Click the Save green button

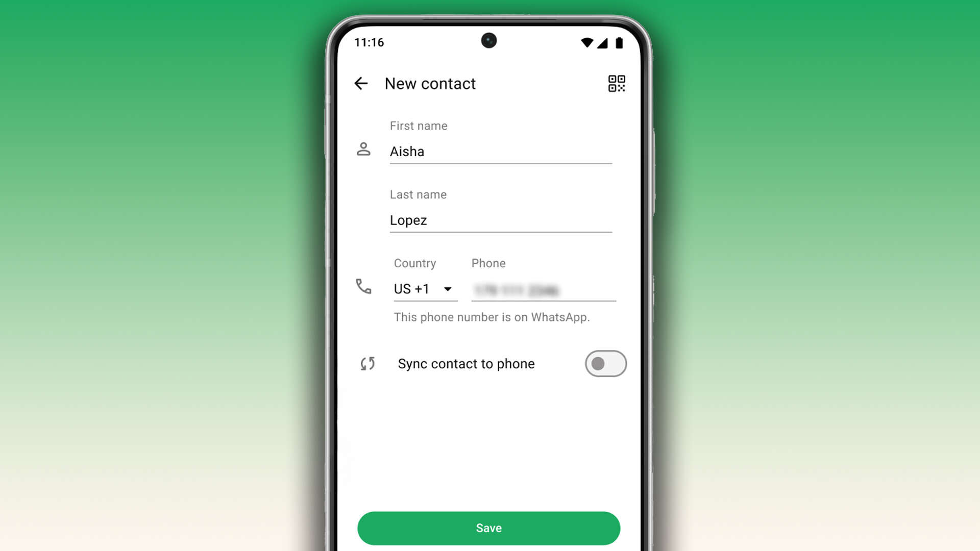coord(488,528)
